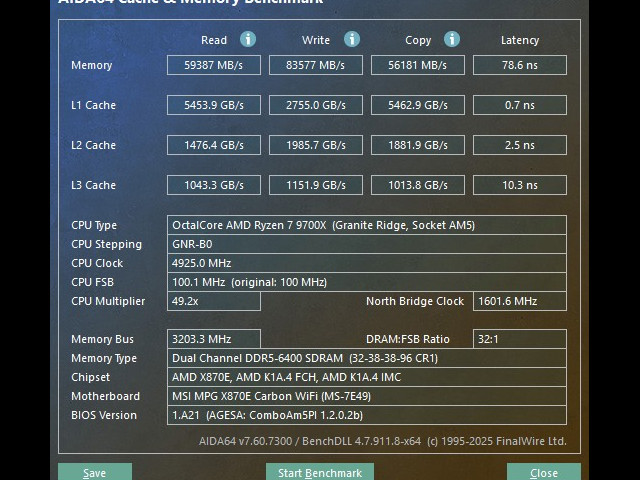Image resolution: width=640 pixels, height=480 pixels.
Task: Select the L3 Cache Copy value
Action: coord(417,185)
